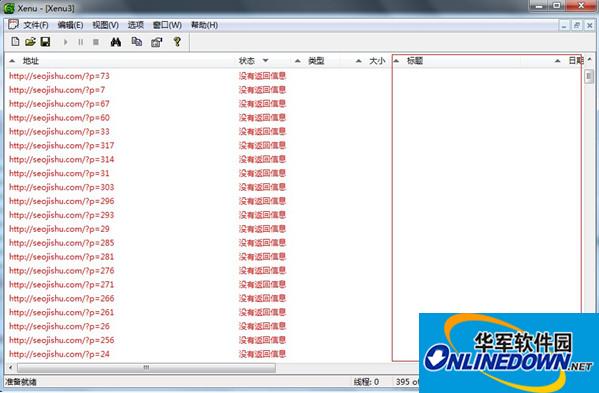Open the 帮助(H) menu
599x393 pixels.
(x=204, y=25)
